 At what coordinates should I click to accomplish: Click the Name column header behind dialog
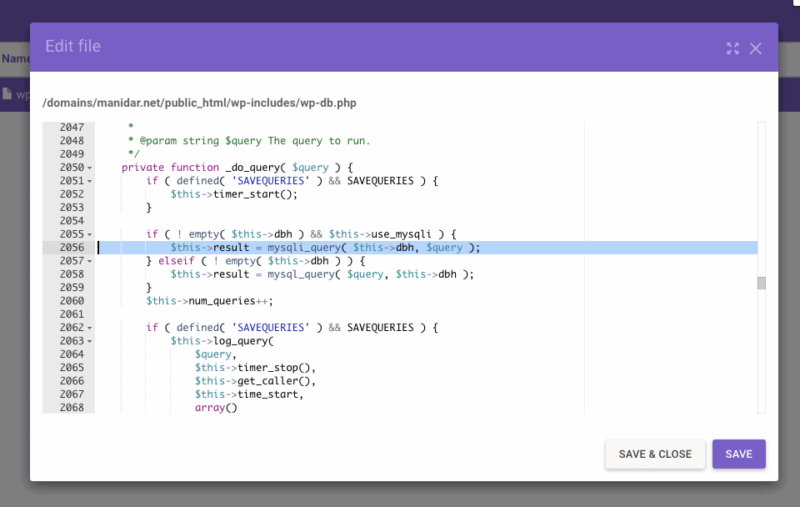(x=14, y=59)
